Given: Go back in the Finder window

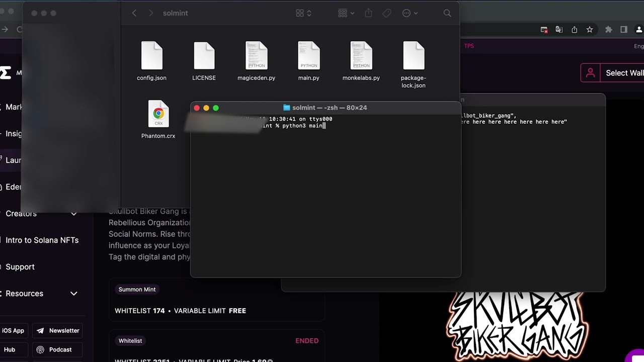Looking at the screenshot, I should tap(134, 13).
